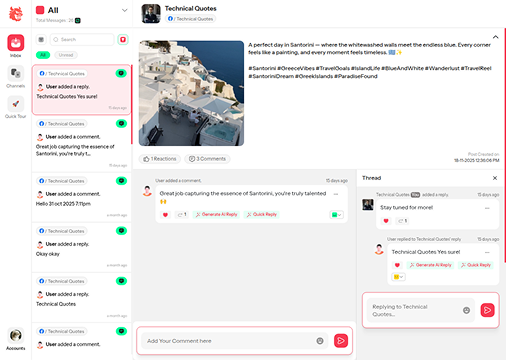View the '3 Comments' on post

coord(207,159)
